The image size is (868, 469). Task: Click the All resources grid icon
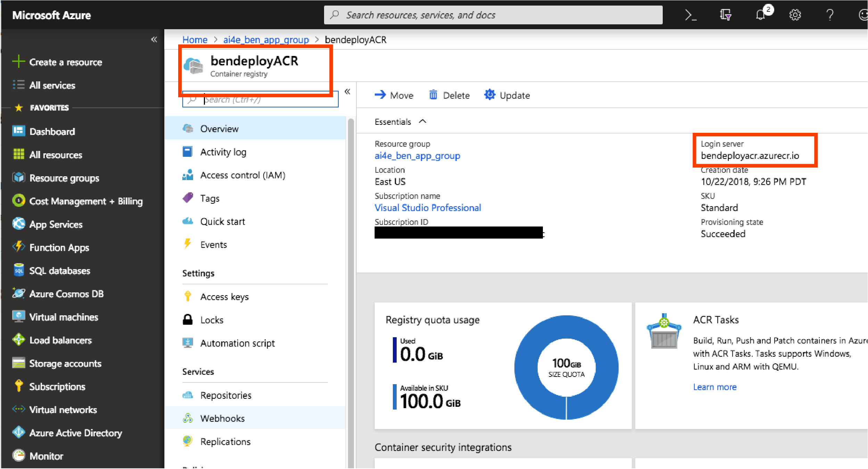tap(19, 154)
